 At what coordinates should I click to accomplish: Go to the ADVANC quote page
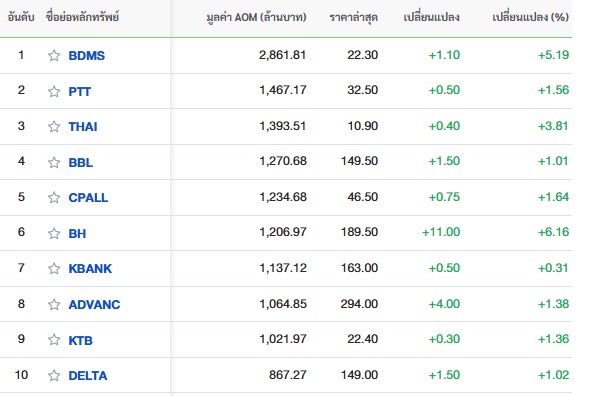click(x=94, y=304)
